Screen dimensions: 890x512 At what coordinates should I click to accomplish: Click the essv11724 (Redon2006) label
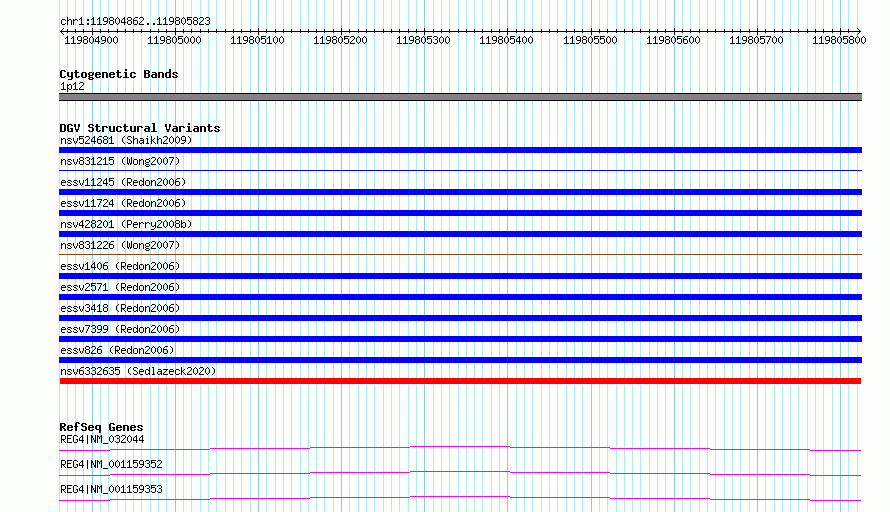click(123, 203)
